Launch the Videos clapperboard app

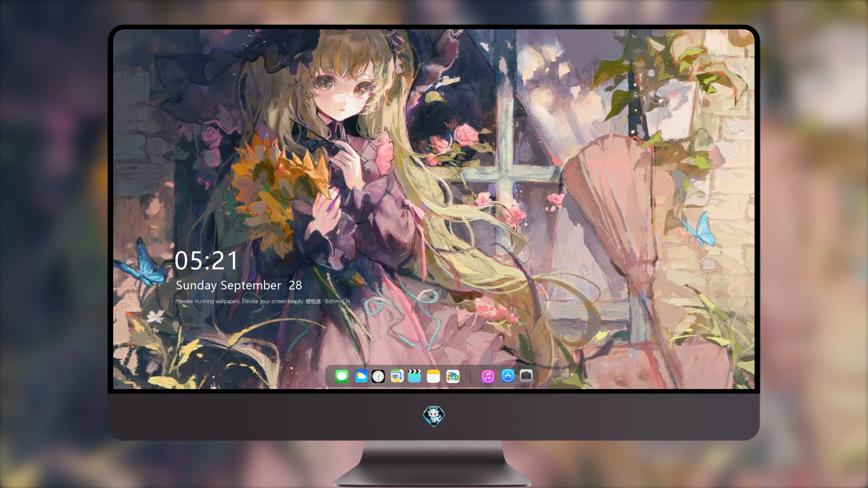[415, 376]
